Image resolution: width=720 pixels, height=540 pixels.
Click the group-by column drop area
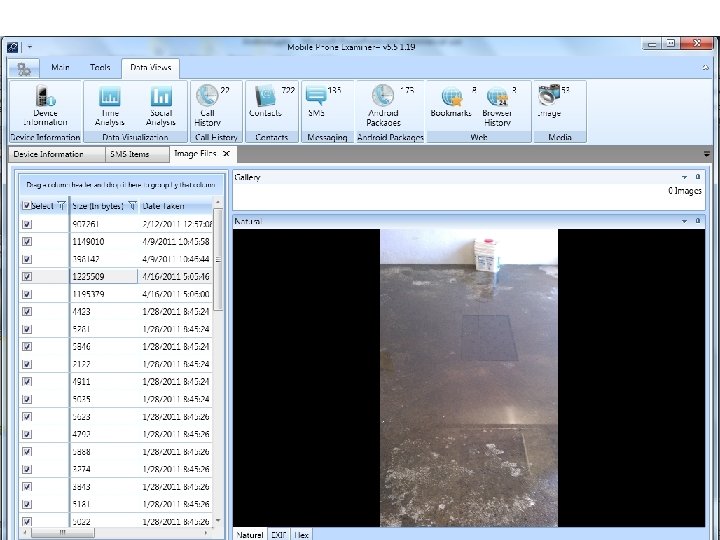(x=121, y=185)
